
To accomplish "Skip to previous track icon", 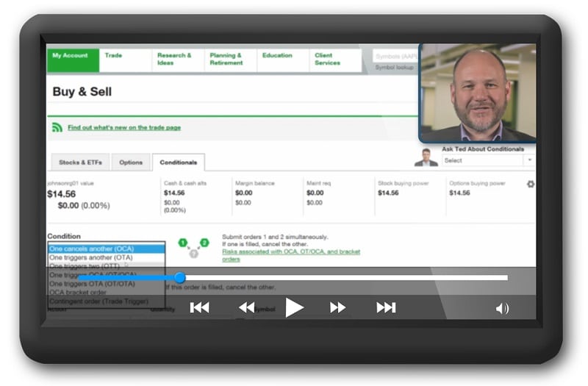I will pyautogui.click(x=199, y=308).
